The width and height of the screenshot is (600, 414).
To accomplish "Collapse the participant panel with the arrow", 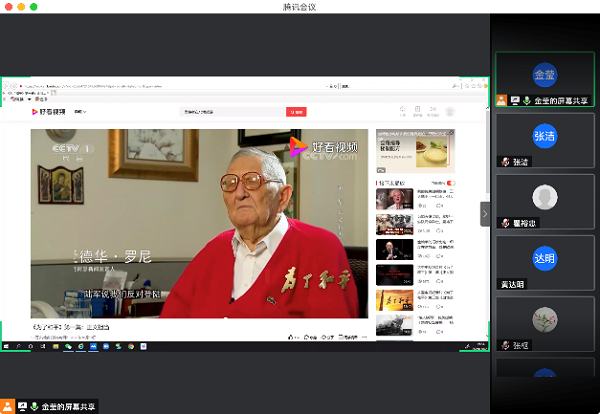I will coord(485,214).
